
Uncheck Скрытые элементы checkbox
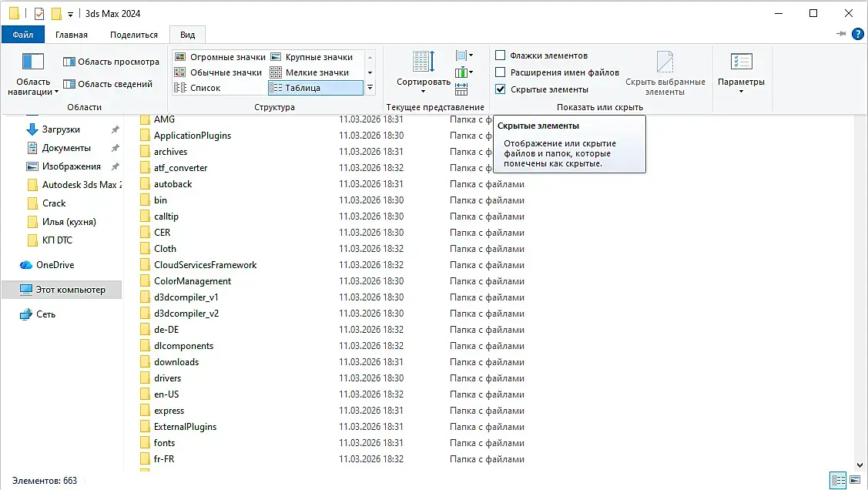tap(500, 89)
